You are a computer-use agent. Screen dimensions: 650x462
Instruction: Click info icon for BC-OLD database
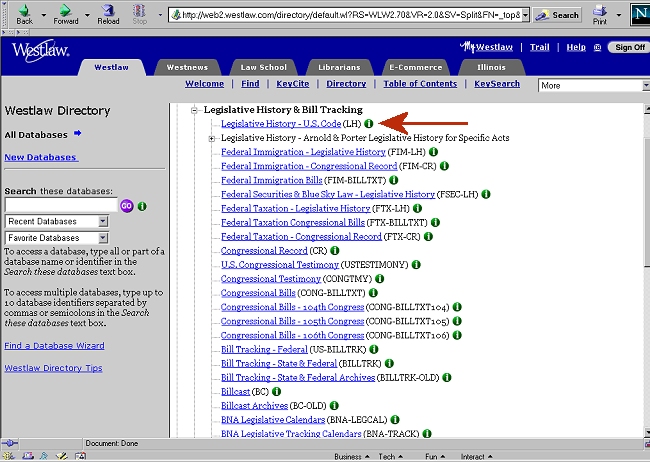334,406
